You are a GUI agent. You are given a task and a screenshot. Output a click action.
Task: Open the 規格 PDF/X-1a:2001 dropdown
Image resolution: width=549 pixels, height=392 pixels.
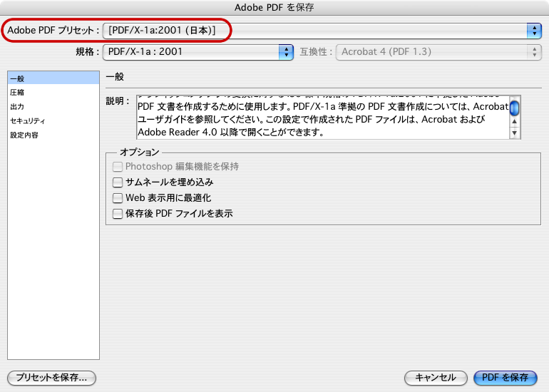tap(197, 52)
